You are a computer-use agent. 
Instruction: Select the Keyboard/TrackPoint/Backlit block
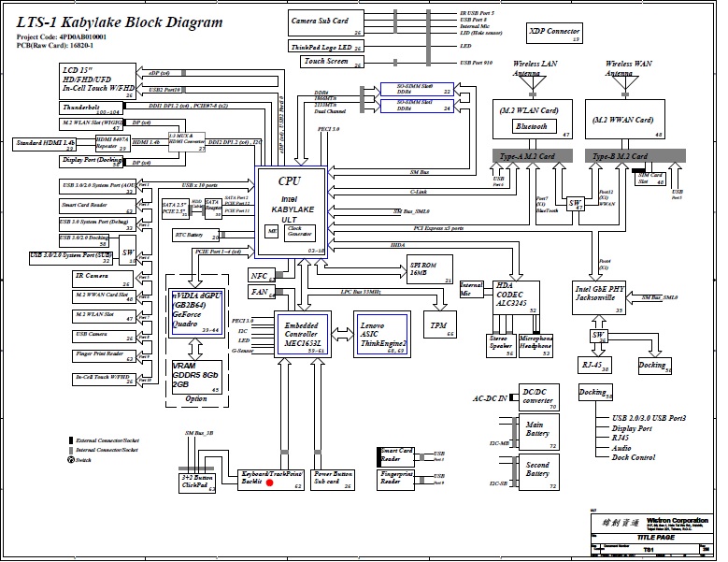[x=271, y=481]
